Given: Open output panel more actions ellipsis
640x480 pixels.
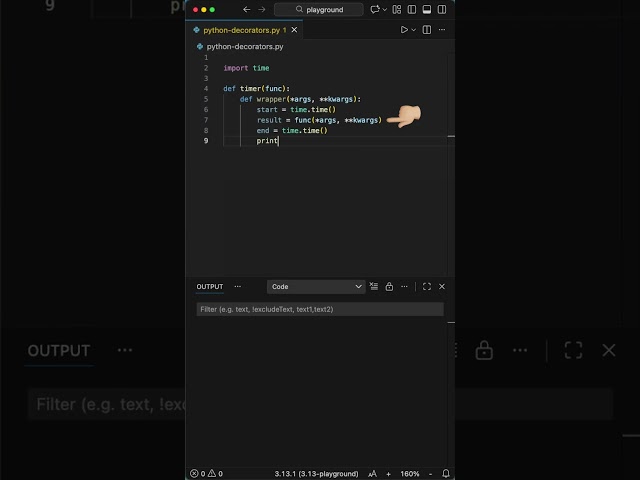Looking at the screenshot, I should tap(404, 287).
